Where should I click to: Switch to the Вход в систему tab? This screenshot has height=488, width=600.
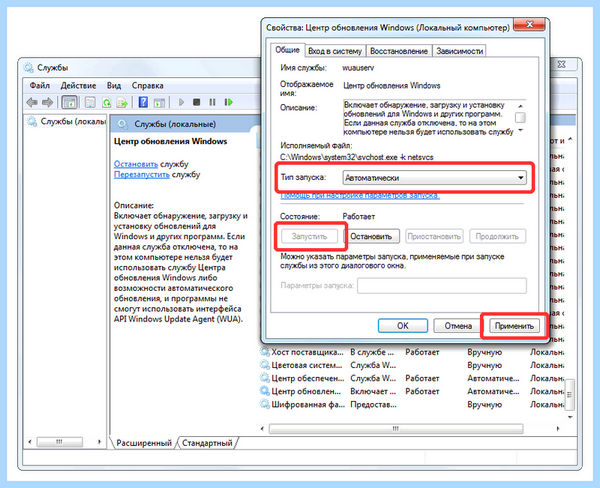(x=335, y=51)
